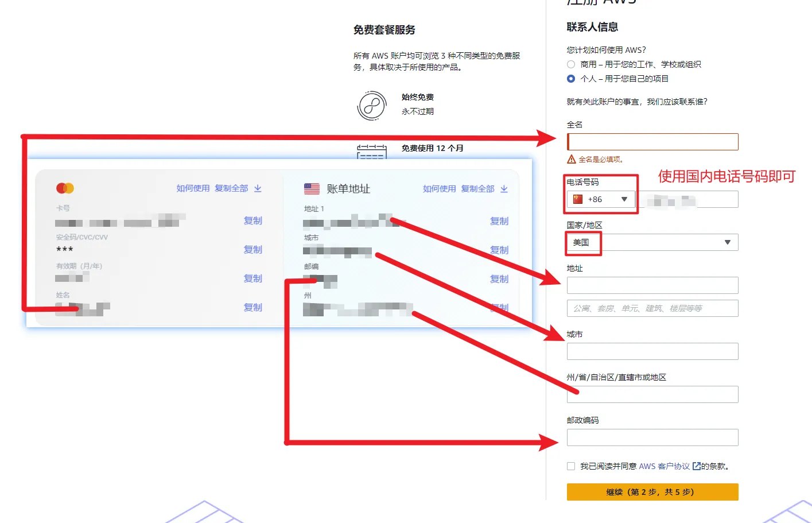The width and height of the screenshot is (812, 523).
Task: Select the 个人 radio option
Action: click(x=571, y=79)
